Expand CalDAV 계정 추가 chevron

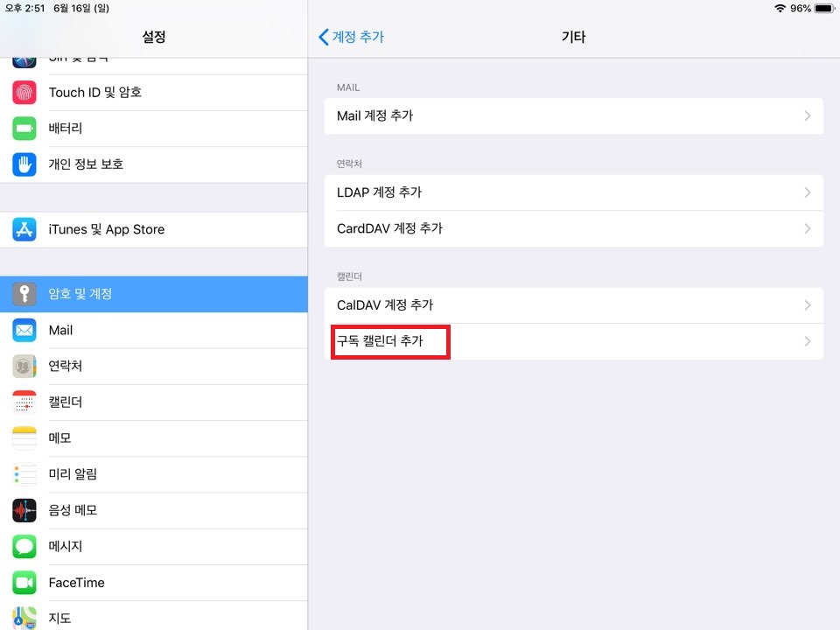[807, 305]
